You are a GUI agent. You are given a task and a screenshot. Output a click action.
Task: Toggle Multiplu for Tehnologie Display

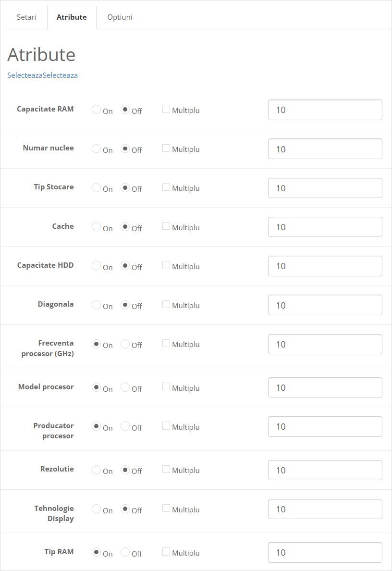click(166, 508)
